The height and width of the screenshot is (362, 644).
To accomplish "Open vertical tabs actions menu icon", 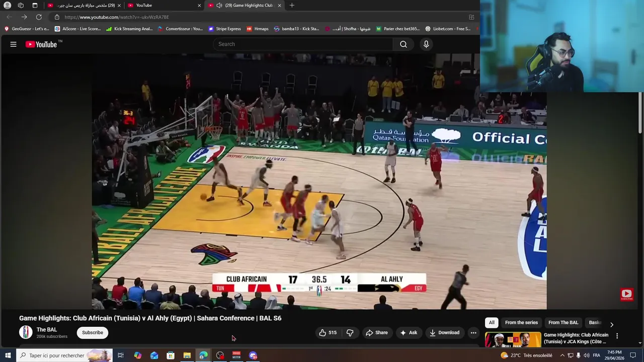I will (x=35, y=6).
